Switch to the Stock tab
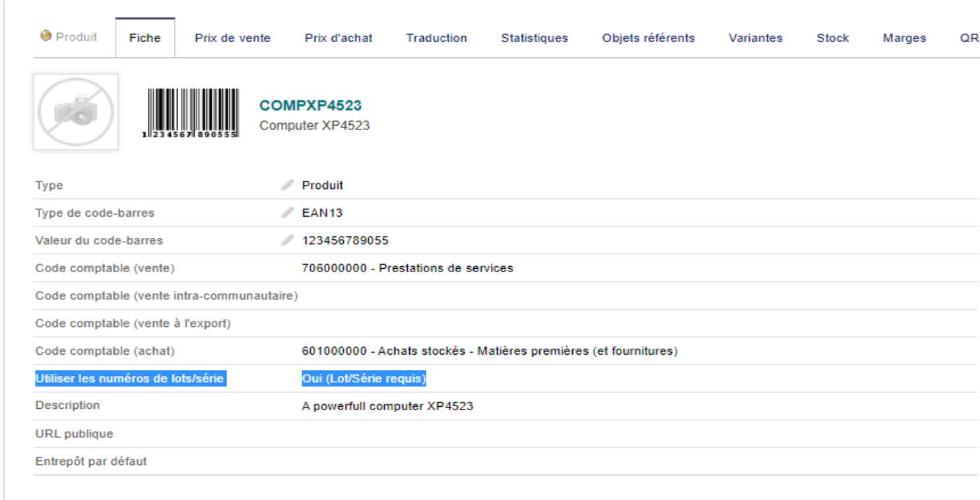 tap(833, 38)
